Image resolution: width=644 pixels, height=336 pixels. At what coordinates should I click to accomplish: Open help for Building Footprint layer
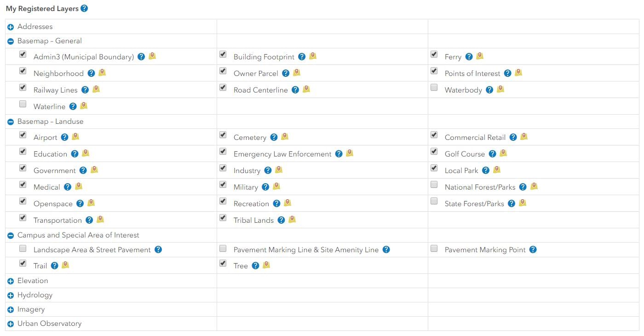[x=302, y=57]
